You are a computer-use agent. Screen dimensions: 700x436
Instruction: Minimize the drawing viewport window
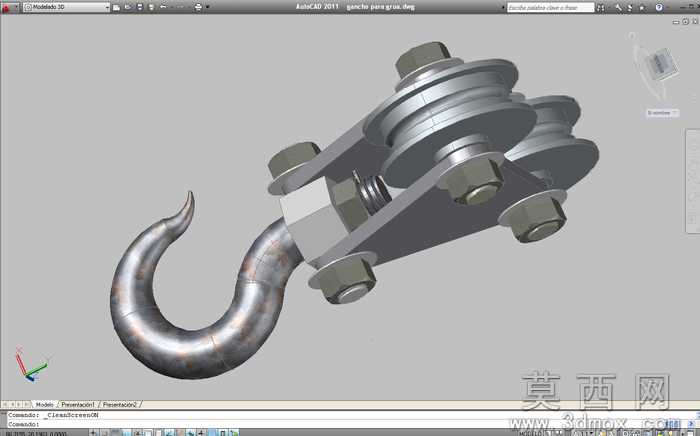click(x=676, y=21)
